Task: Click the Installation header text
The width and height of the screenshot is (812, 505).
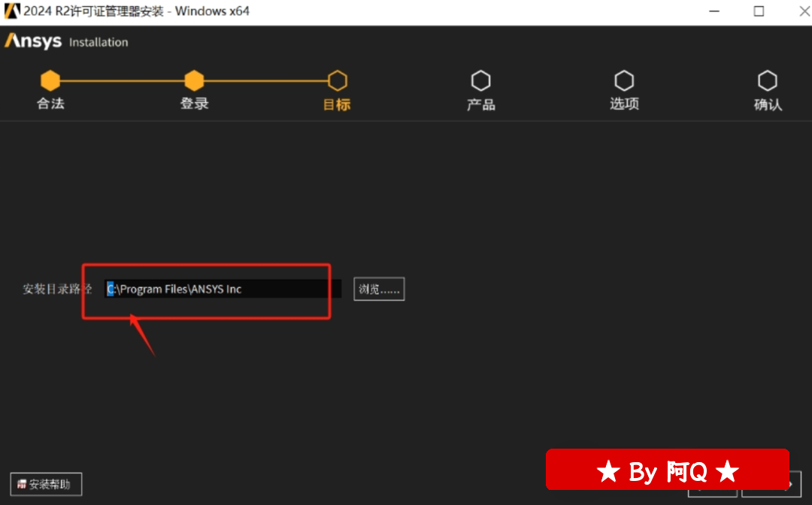Action: click(x=98, y=42)
